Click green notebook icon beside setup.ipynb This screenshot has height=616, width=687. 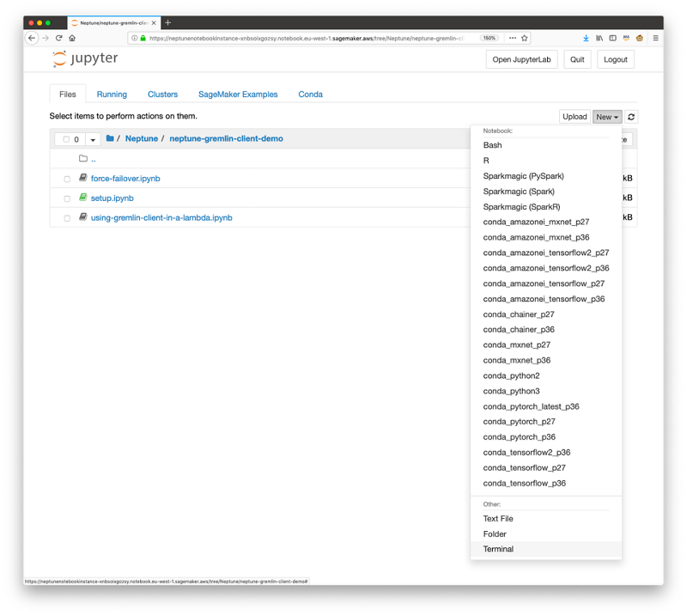pyautogui.click(x=82, y=198)
